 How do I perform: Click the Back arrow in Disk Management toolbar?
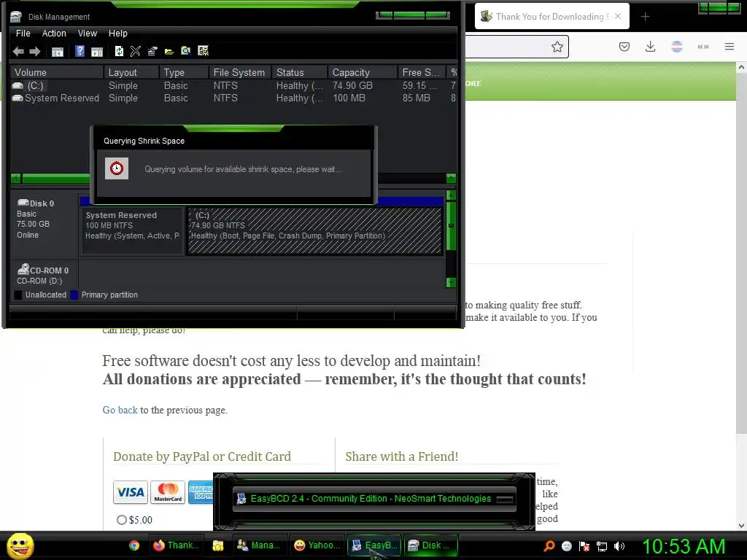[18, 52]
